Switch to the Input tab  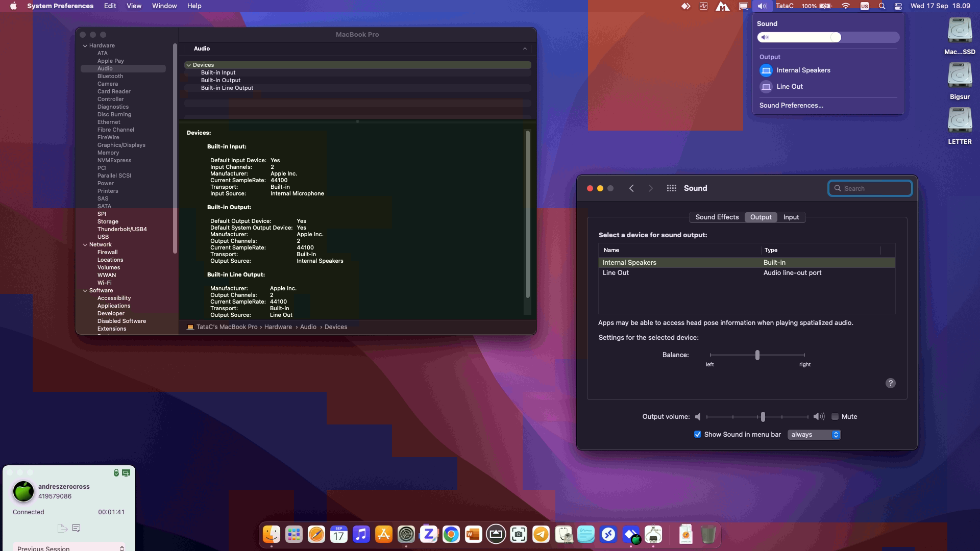click(791, 217)
